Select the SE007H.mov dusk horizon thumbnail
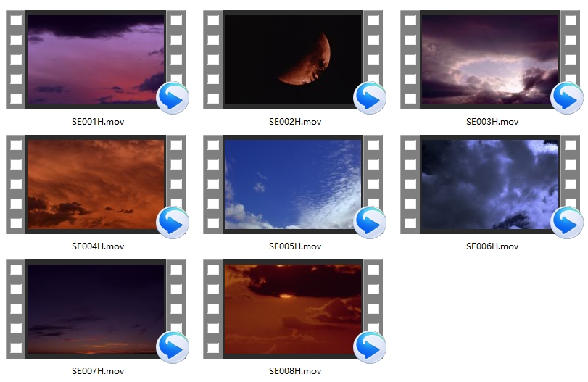The height and width of the screenshot is (382, 588). (x=96, y=309)
